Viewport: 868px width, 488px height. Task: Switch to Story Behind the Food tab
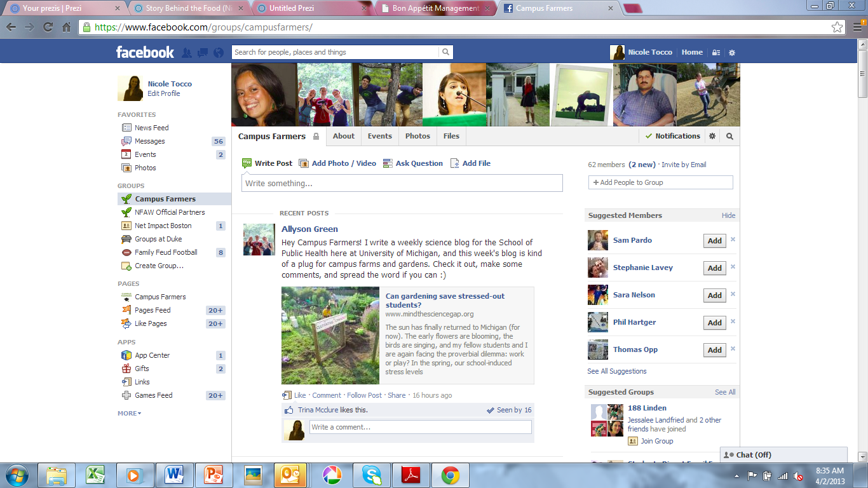188,8
